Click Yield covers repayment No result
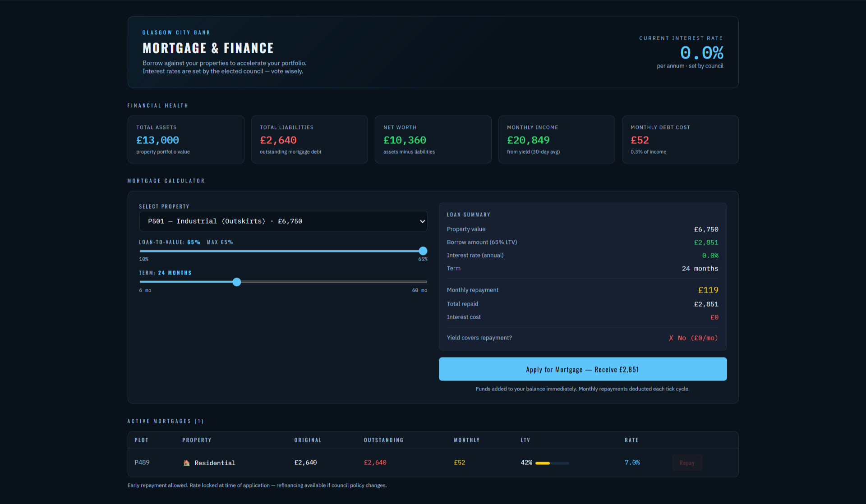This screenshot has width=866, height=504. tap(693, 338)
